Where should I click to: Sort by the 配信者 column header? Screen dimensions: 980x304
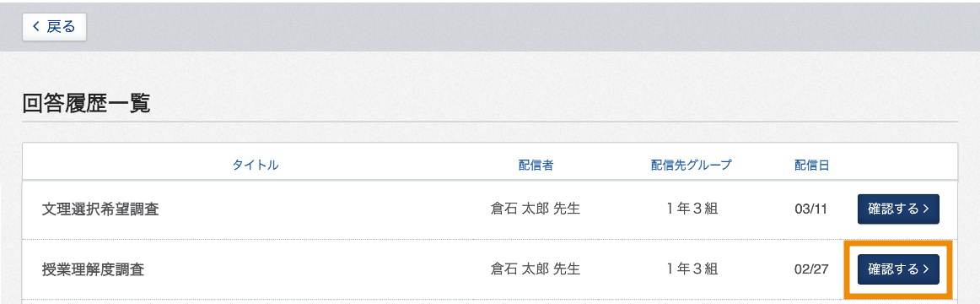536,166
